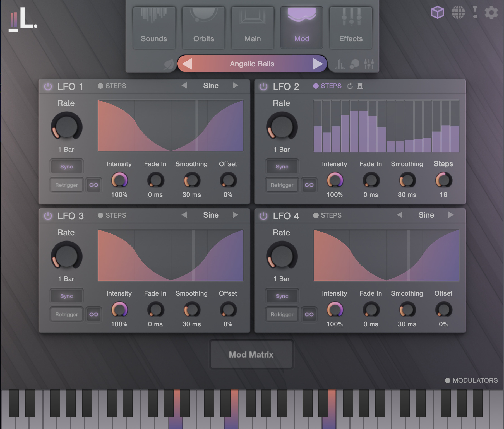Open the mixer sliders icon near preset bar
This screenshot has height=429, width=504.
[x=369, y=64]
